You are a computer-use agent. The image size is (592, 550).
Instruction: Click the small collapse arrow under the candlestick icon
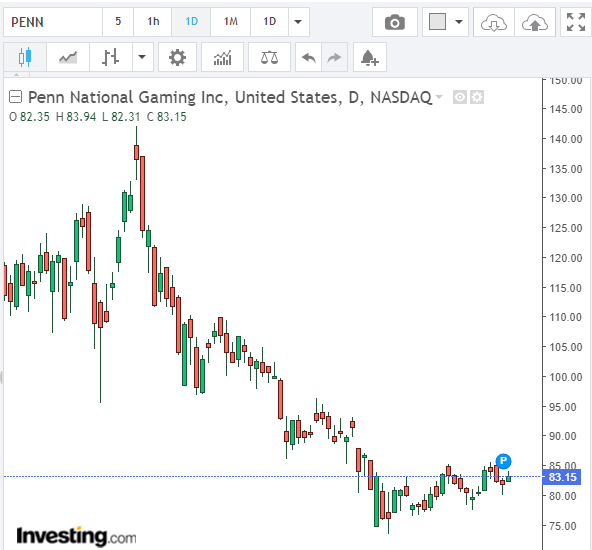tap(16, 75)
